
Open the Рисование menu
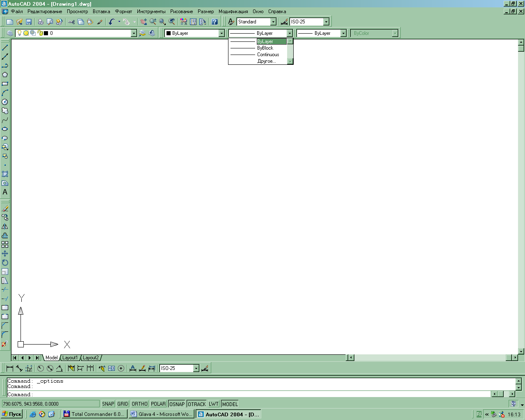[x=182, y=11]
